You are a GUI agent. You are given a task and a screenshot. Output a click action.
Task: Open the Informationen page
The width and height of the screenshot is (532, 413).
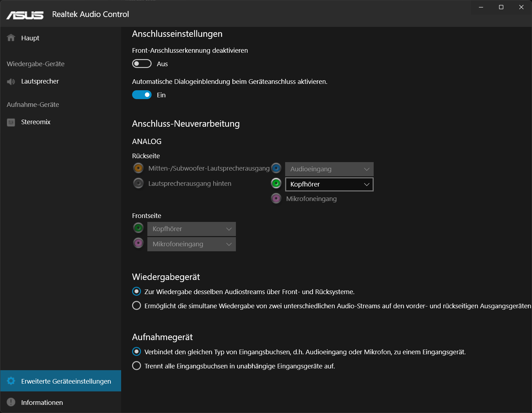(42, 402)
